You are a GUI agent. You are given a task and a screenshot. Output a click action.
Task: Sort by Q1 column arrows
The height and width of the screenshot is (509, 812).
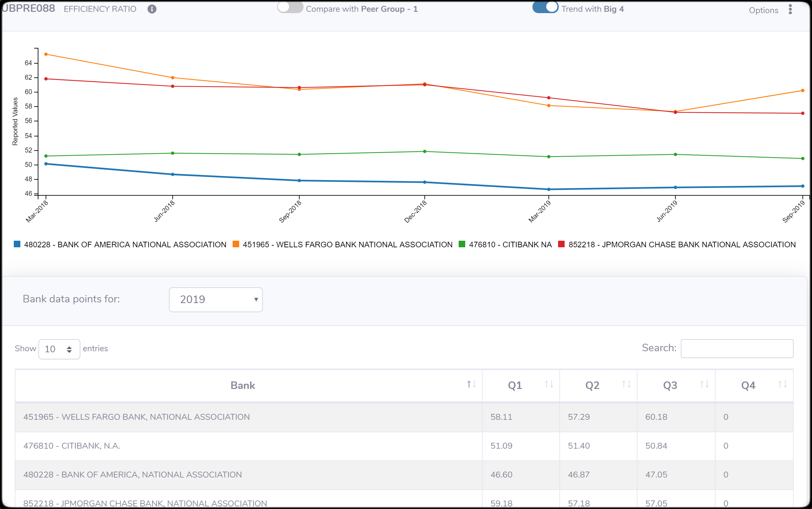click(x=549, y=384)
